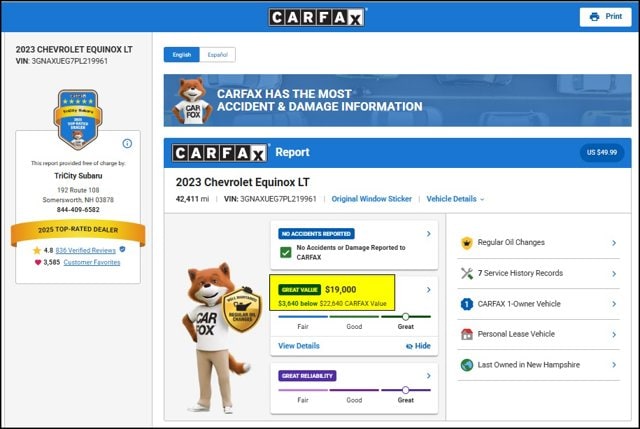Click the TriCity Subaru top-rated dealer badge
The width and height of the screenshot is (640, 429).
pos(78,119)
